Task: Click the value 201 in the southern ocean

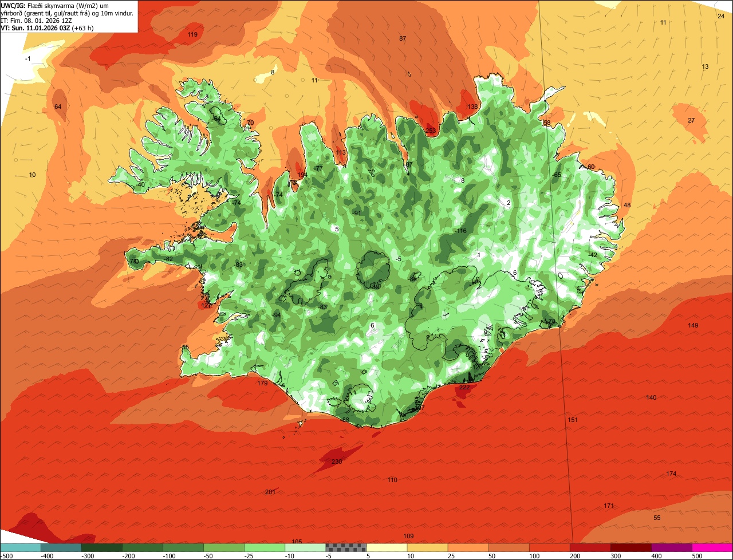Action: [x=270, y=492]
